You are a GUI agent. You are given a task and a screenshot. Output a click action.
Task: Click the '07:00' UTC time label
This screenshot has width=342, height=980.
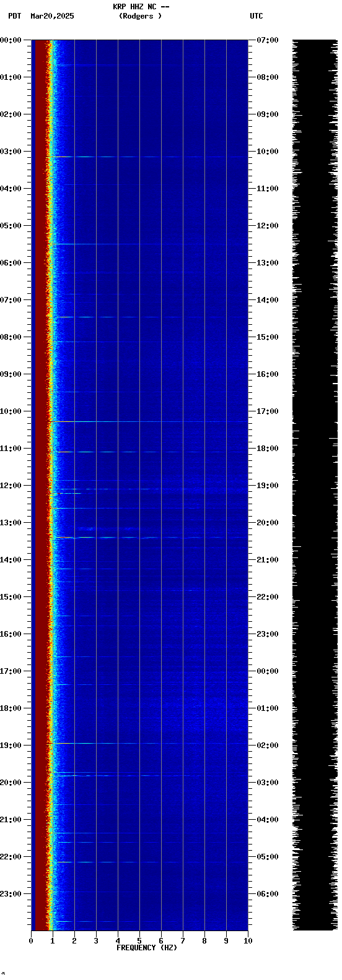tap(267, 40)
